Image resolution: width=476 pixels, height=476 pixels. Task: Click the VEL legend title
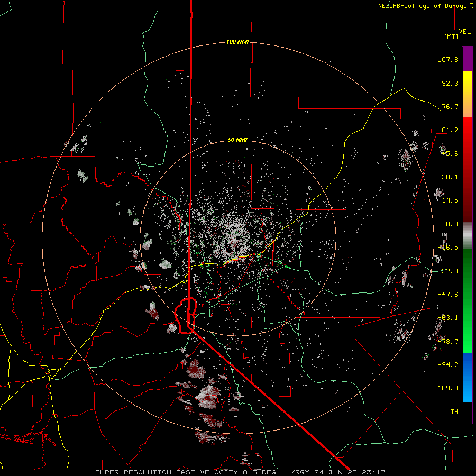(464, 32)
